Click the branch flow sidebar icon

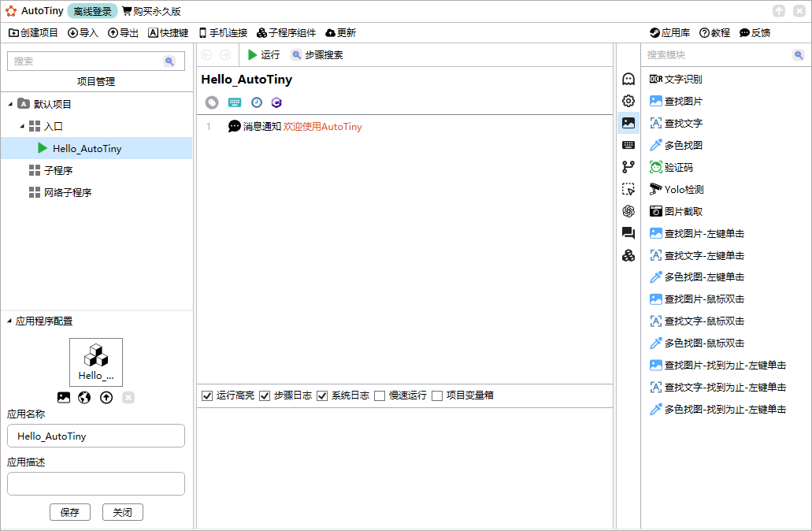[628, 167]
